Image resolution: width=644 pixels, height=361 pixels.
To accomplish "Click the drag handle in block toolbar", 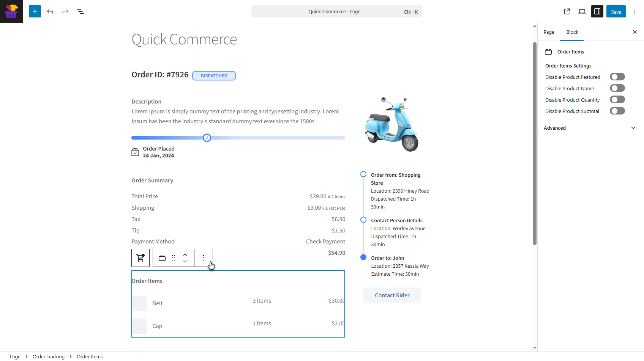I will 174,258.
